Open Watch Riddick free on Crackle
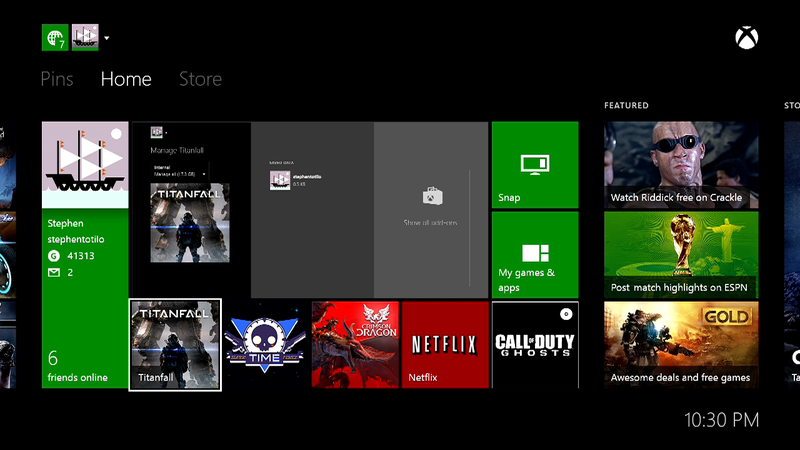The image size is (800, 450). point(681,165)
